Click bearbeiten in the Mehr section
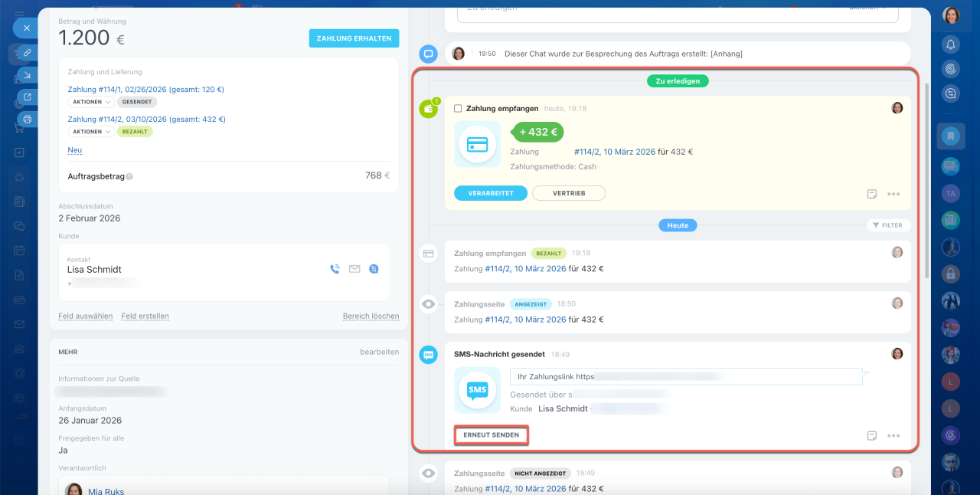 tap(379, 352)
